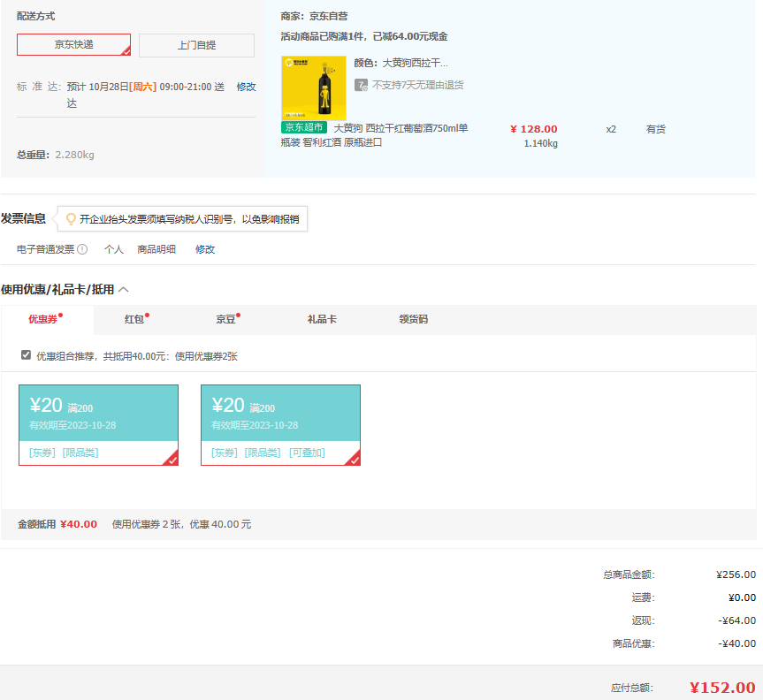Click the 返现 -¥64.00 value
Image resolution: width=763 pixels, height=700 pixels.
tap(737, 620)
